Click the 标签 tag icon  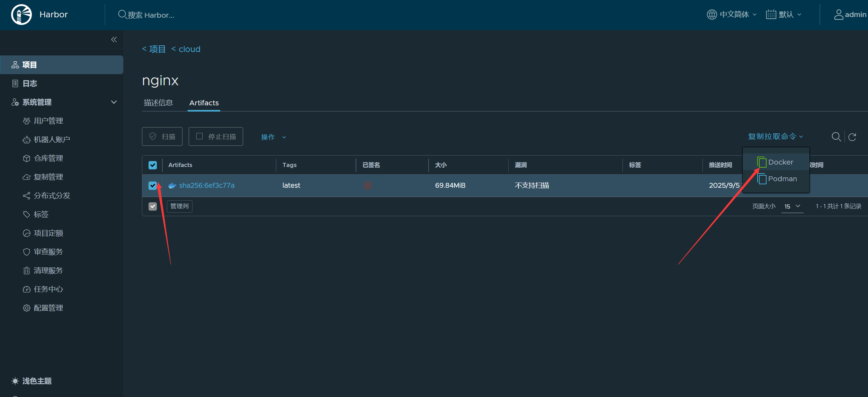coord(27,214)
